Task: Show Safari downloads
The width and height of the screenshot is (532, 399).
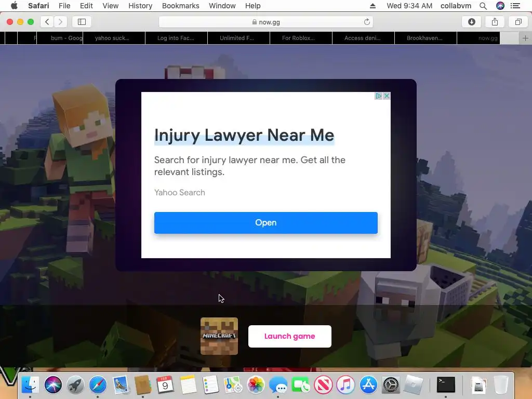Action: pyautogui.click(x=472, y=22)
